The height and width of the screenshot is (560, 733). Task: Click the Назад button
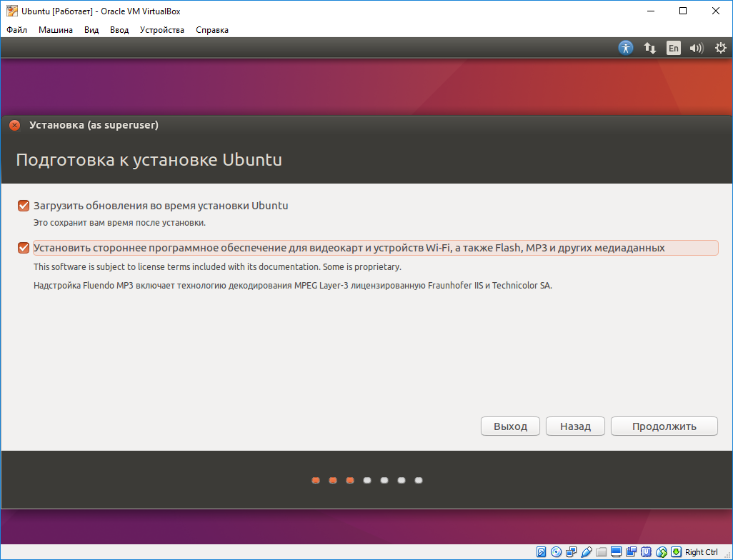(575, 426)
